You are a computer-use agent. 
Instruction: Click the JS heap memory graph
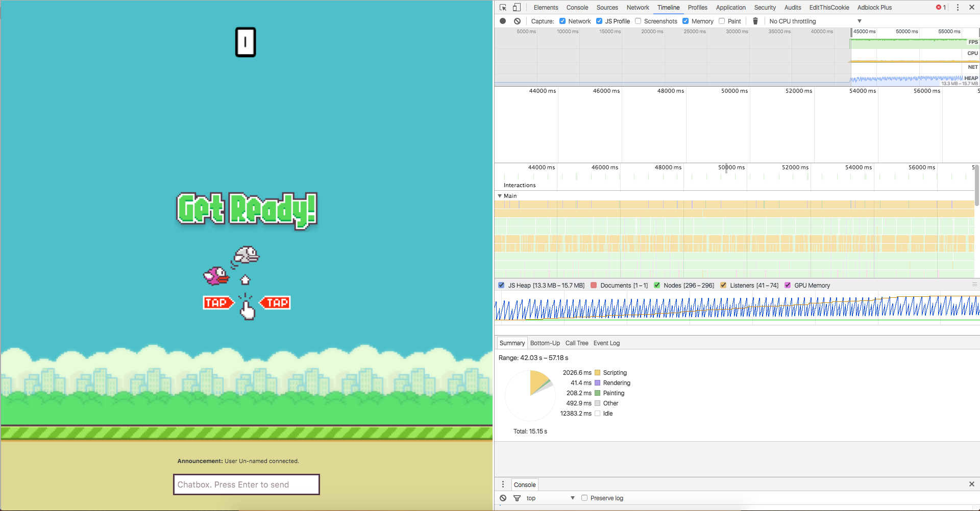point(737,308)
